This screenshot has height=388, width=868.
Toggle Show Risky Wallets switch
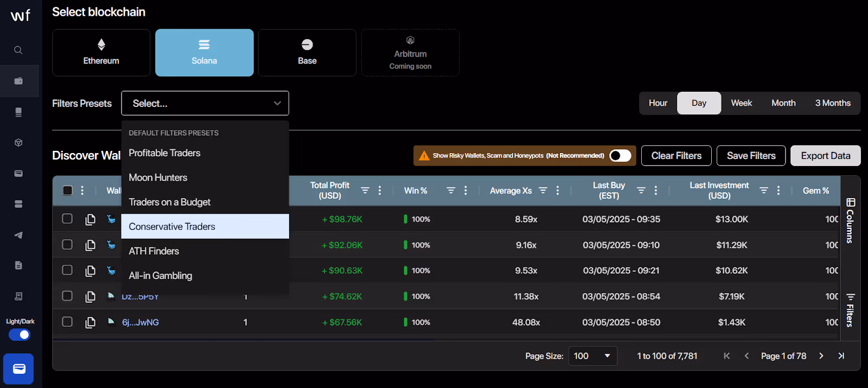pos(620,156)
